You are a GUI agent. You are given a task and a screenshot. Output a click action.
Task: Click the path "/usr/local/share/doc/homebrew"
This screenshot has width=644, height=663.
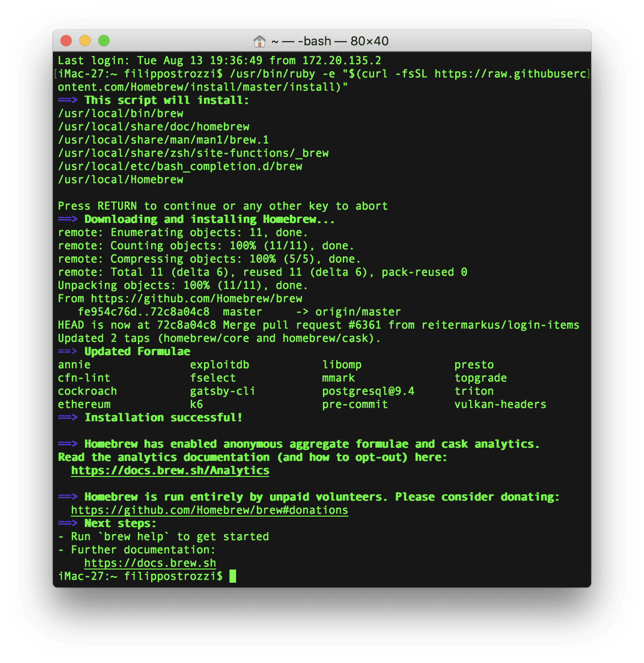[153, 127]
